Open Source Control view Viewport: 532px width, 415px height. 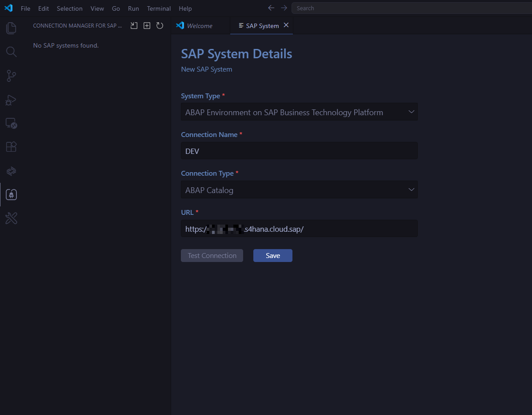pyautogui.click(x=11, y=76)
